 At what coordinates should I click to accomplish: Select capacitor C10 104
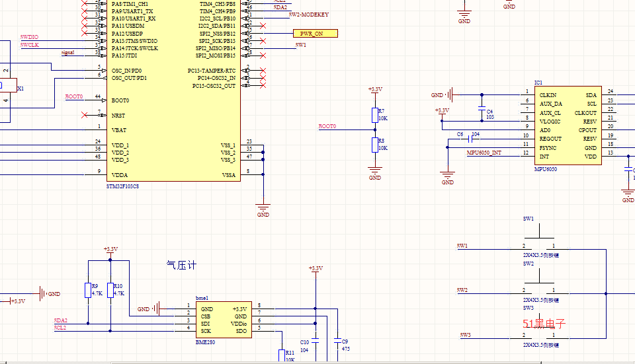315,342
